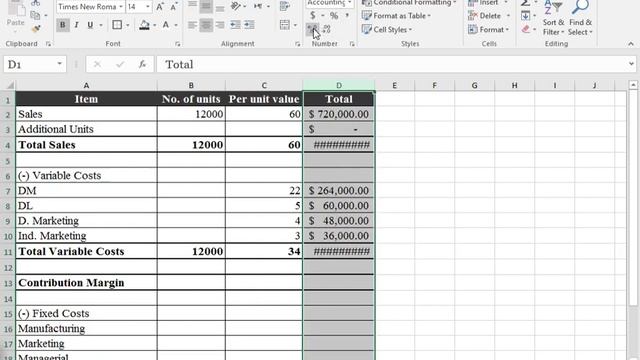Viewport: 640px width, 360px height.
Task: Click the Decrease Font Size icon
Action: click(x=174, y=7)
